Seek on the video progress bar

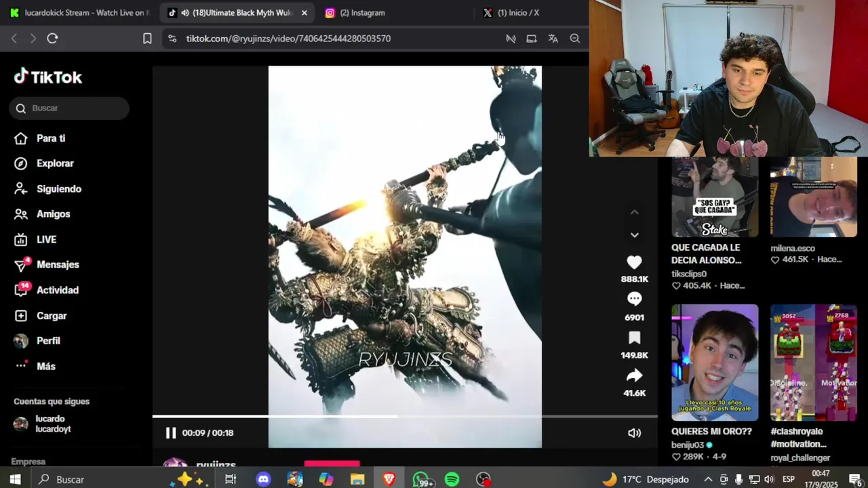coord(405,416)
